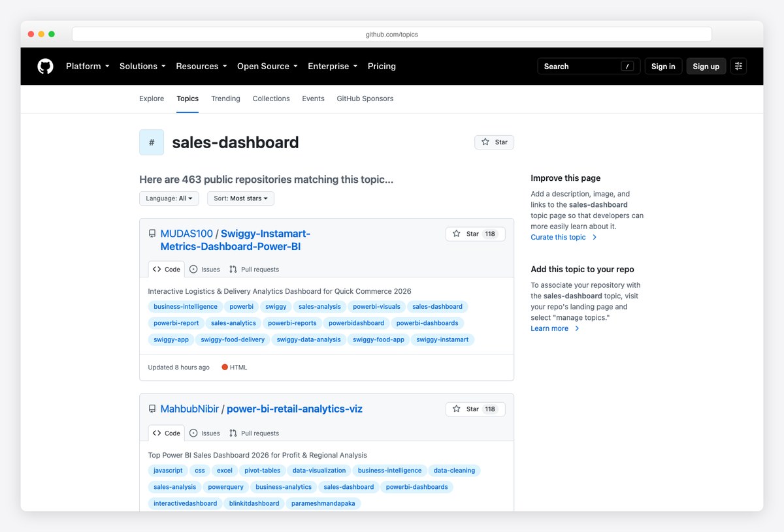Open the swiggy-instamart topic tag
This screenshot has height=532, width=784.
point(442,339)
